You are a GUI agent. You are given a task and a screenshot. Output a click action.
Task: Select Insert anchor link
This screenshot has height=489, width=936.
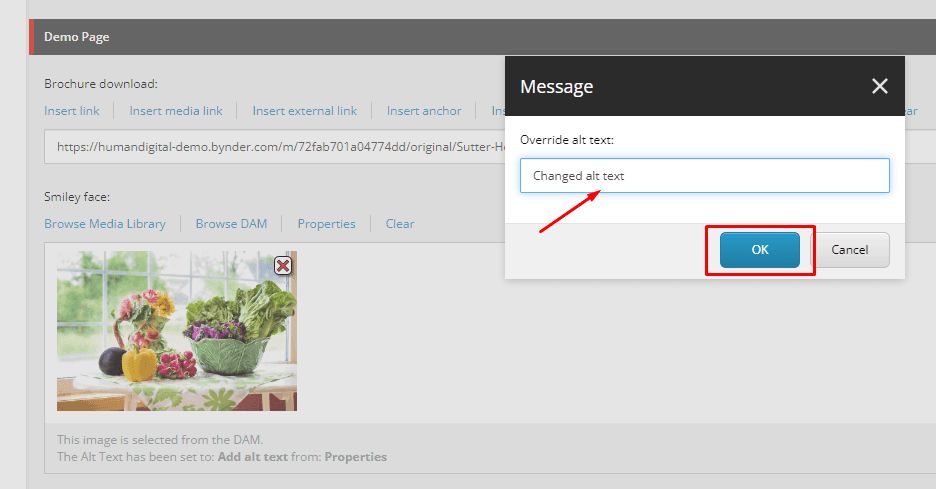coord(424,110)
